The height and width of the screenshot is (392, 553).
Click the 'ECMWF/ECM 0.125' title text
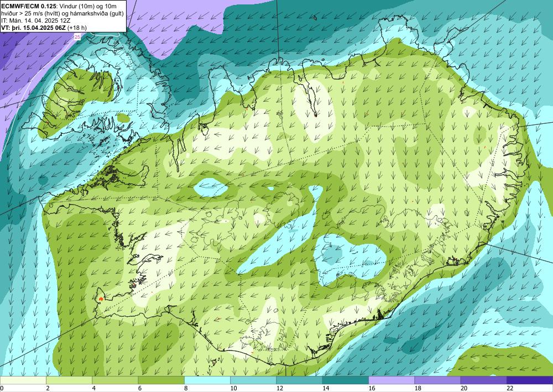click(x=28, y=6)
